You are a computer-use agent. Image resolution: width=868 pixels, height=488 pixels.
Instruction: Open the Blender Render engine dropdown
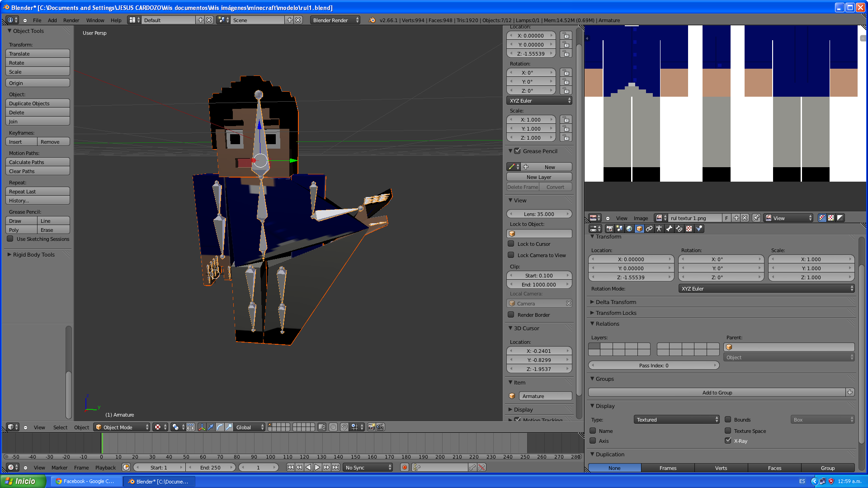[335, 20]
